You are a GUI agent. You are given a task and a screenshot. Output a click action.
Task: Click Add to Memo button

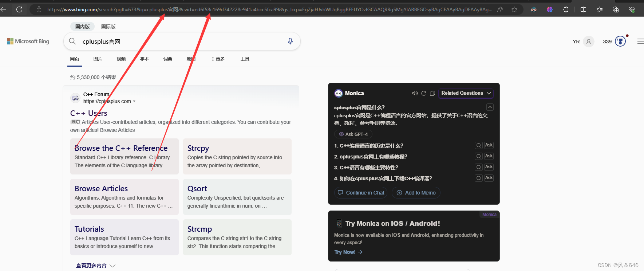tap(416, 193)
